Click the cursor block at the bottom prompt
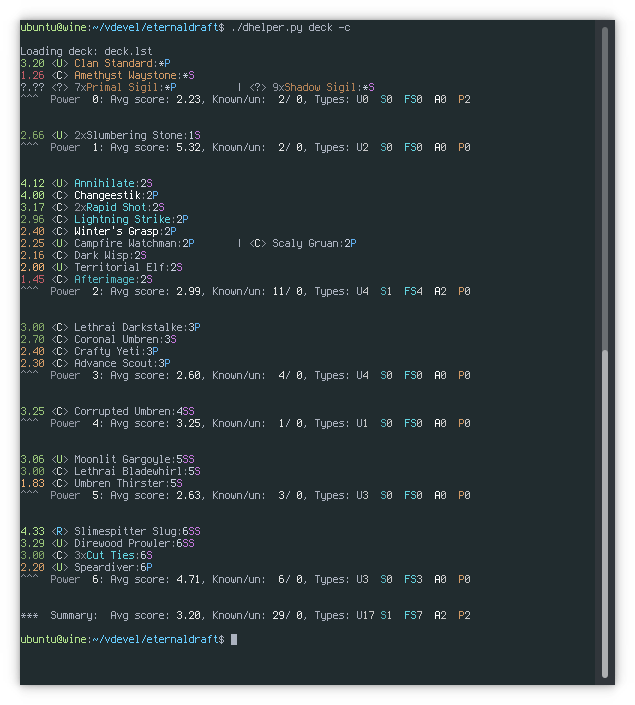The height and width of the screenshot is (705, 635). click(234, 639)
